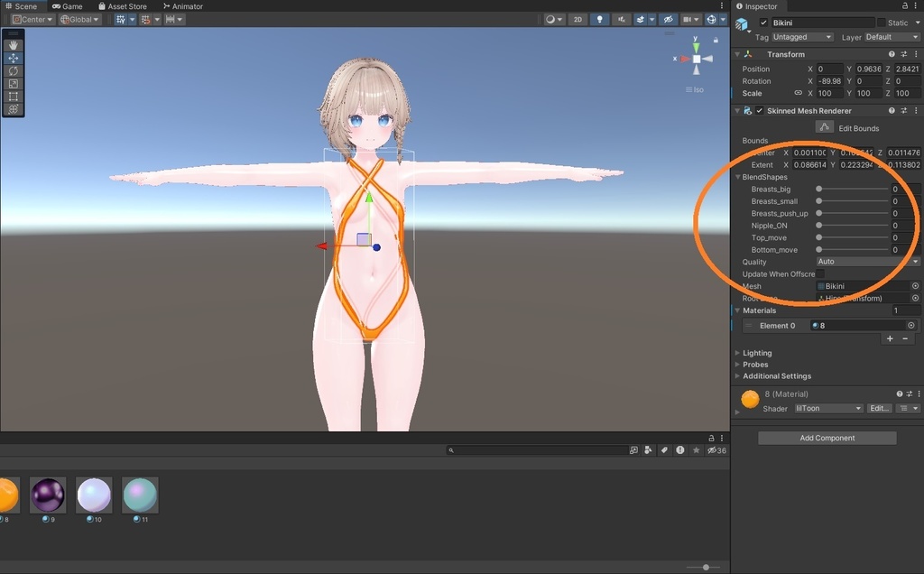Click the Add Component button
The width and height of the screenshot is (924, 574).
click(827, 438)
